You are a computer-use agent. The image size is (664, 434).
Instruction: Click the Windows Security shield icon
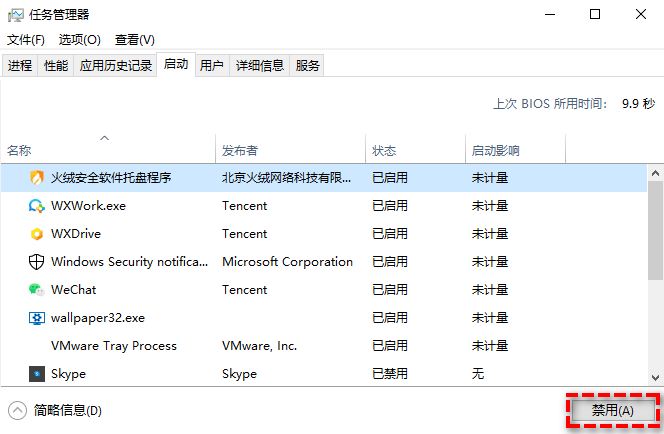[36, 262]
